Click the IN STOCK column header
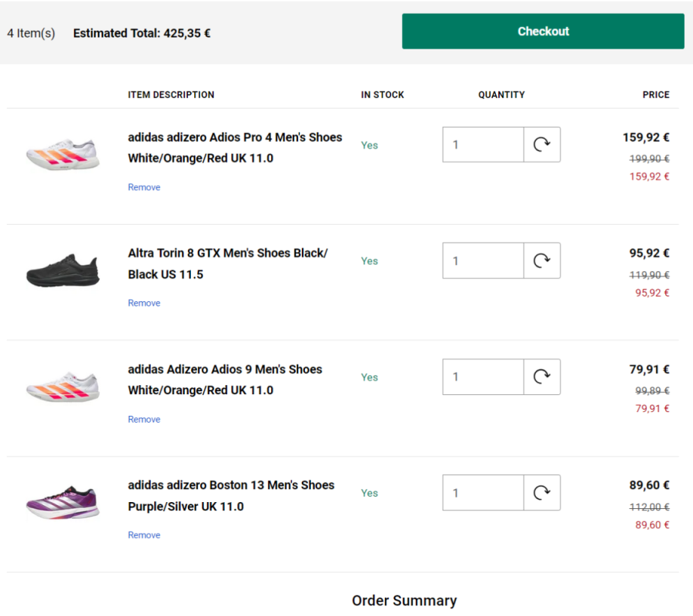693x616 pixels. 382,95
